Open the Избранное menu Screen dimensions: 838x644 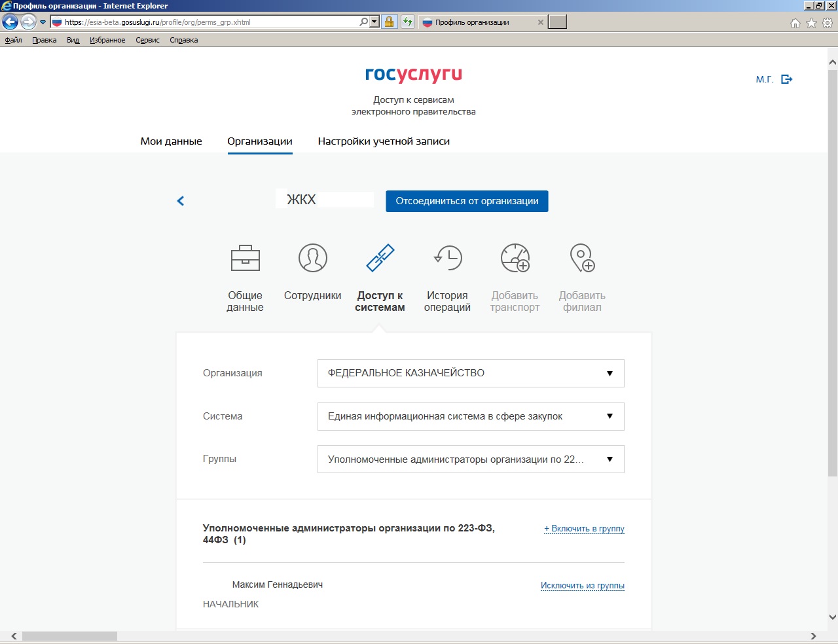[x=107, y=40]
